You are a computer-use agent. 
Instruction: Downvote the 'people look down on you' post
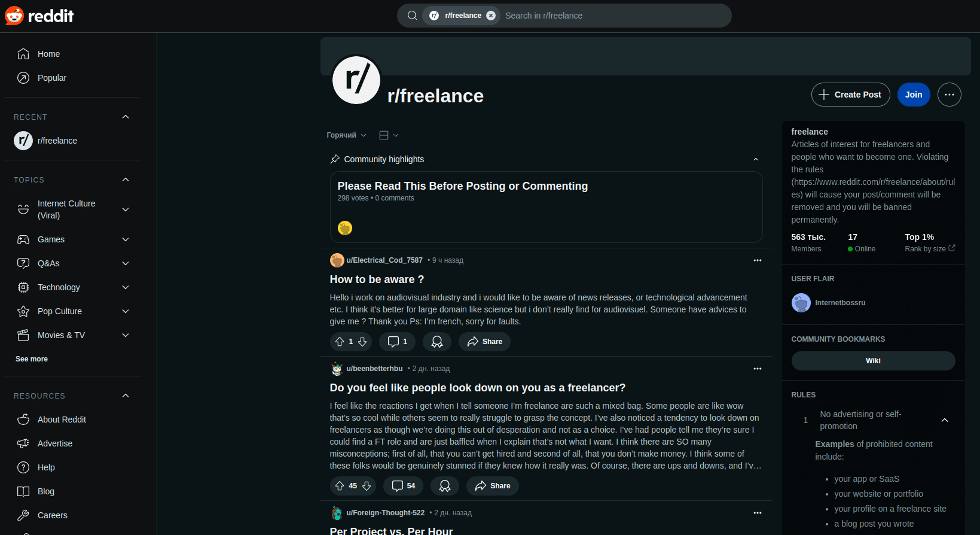[367, 486]
